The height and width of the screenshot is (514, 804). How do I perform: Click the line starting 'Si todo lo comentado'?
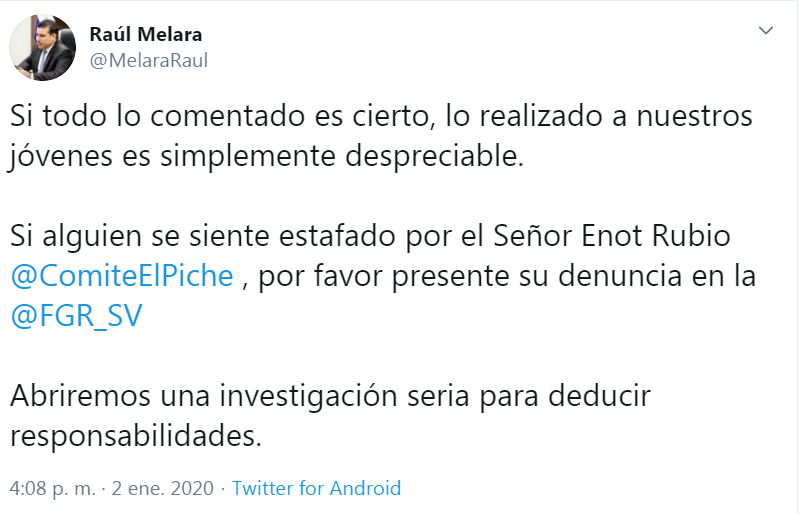pyautogui.click(x=380, y=116)
